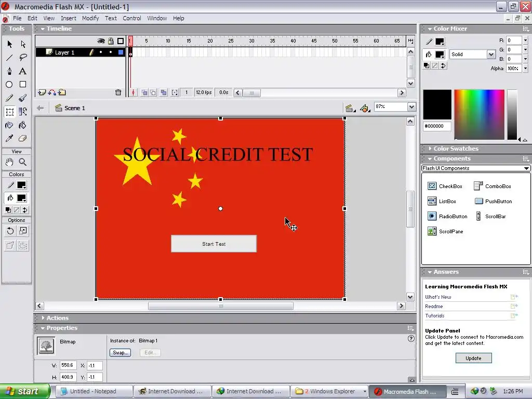Open the Window menu

(x=157, y=18)
